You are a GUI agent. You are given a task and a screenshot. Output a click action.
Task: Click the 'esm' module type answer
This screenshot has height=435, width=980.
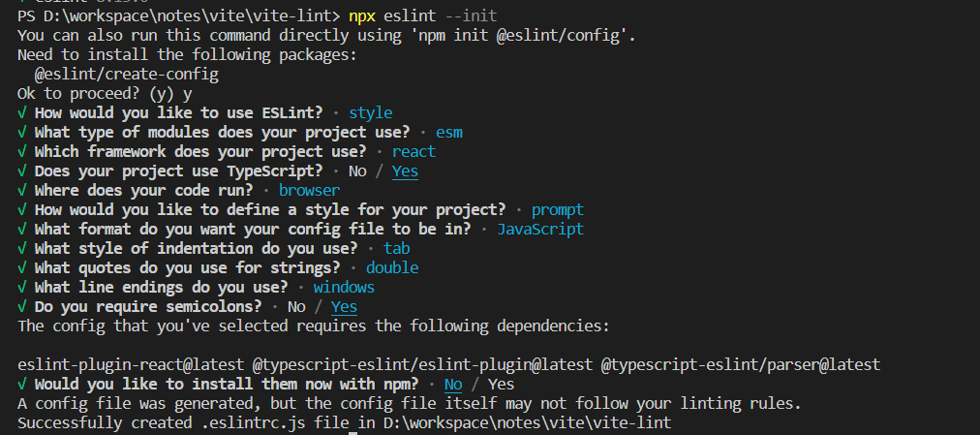[x=448, y=133]
